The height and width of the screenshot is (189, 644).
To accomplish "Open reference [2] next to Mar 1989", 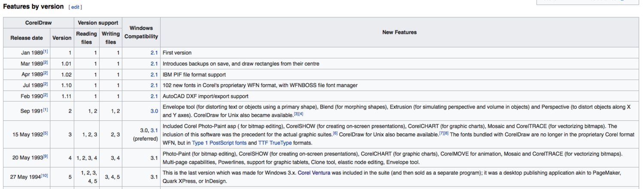I will [46, 63].
